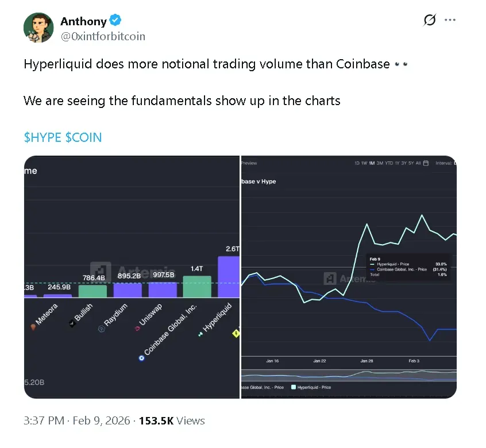The height and width of the screenshot is (448, 486).
Task: Click Anthony's profile avatar
Action: [x=39, y=27]
